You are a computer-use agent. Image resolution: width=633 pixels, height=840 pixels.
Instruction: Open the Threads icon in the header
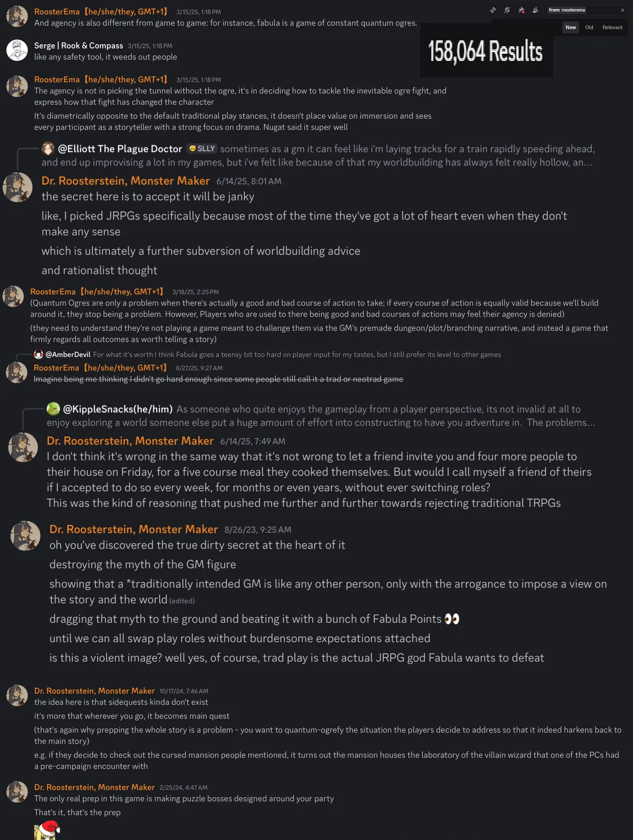(493, 10)
